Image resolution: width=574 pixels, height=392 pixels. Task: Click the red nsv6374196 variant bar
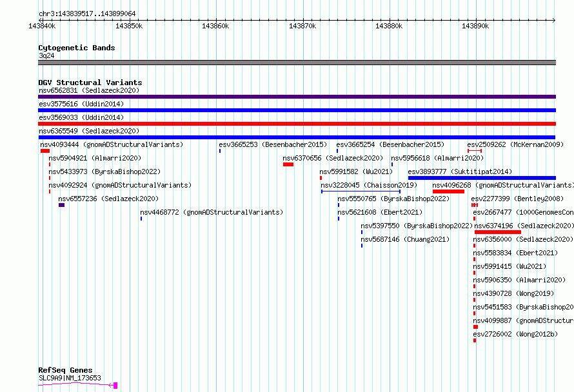pos(498,232)
